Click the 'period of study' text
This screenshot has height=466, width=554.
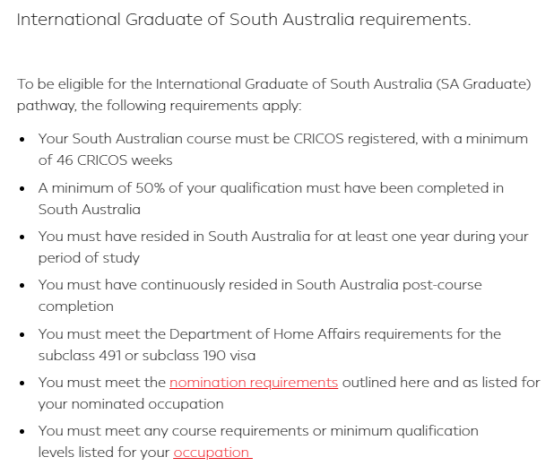tap(89, 258)
